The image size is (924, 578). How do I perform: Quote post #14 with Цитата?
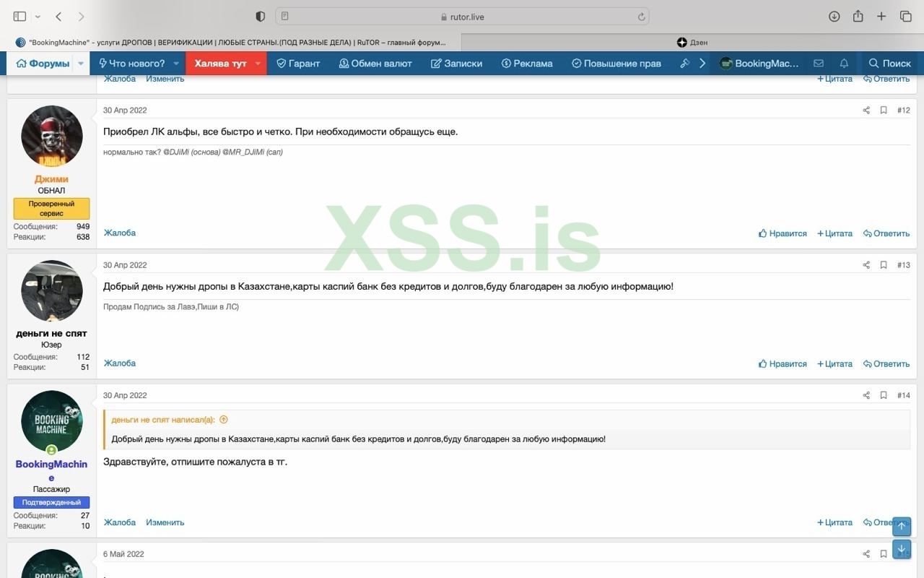pyautogui.click(x=834, y=522)
